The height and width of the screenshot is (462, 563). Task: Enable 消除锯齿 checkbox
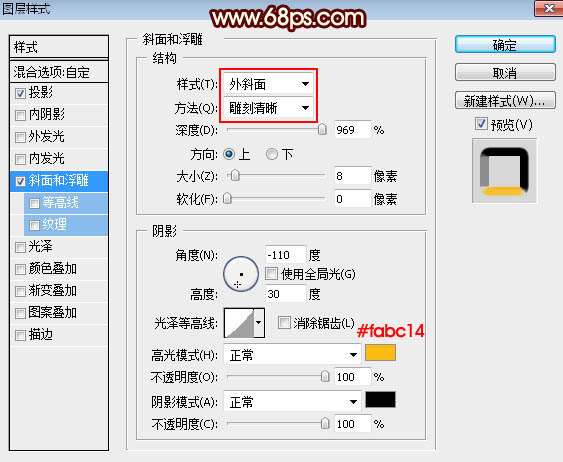(284, 323)
